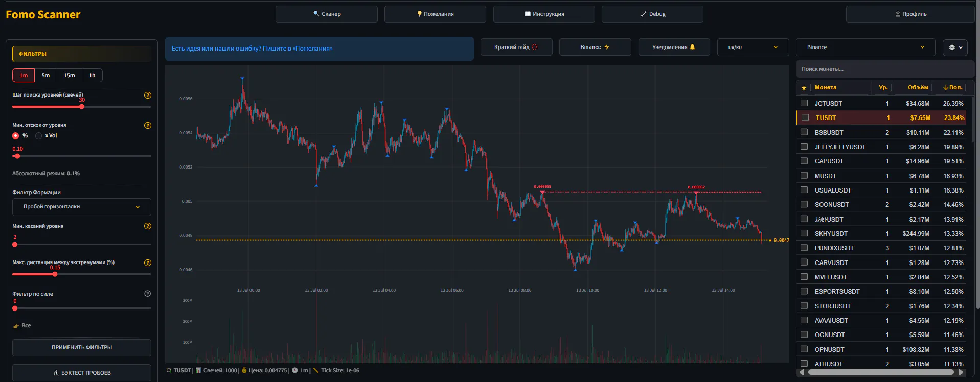Check the JCTUSDT row checkbox
The width and height of the screenshot is (980, 382).
pos(804,103)
